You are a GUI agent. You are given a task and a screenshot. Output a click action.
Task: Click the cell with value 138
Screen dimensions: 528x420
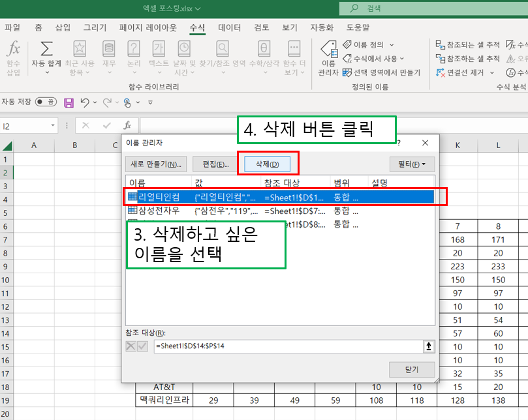498,400
